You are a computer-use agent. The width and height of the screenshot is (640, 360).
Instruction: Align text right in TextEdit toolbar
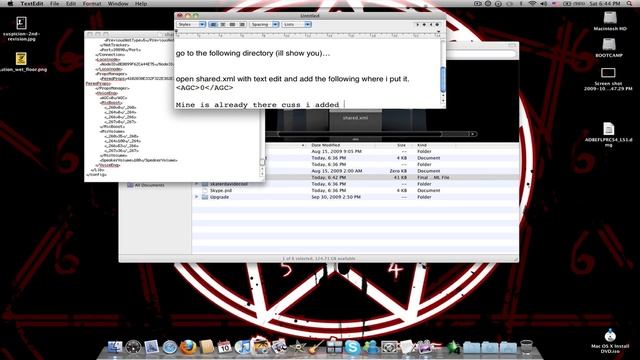[242, 24]
